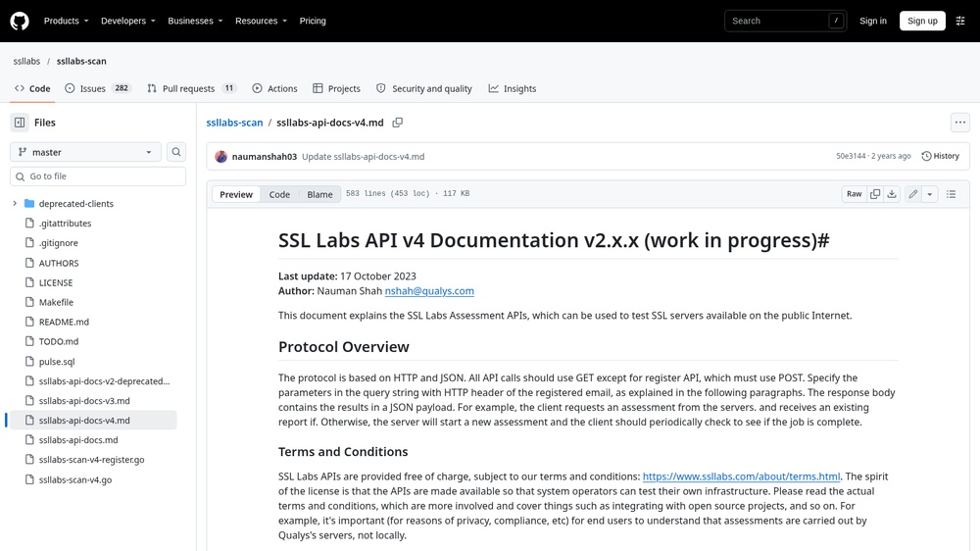The width and height of the screenshot is (980, 551).
Task: Open commit message Update ssllabs-api-docs-v4.md
Action: [364, 156]
